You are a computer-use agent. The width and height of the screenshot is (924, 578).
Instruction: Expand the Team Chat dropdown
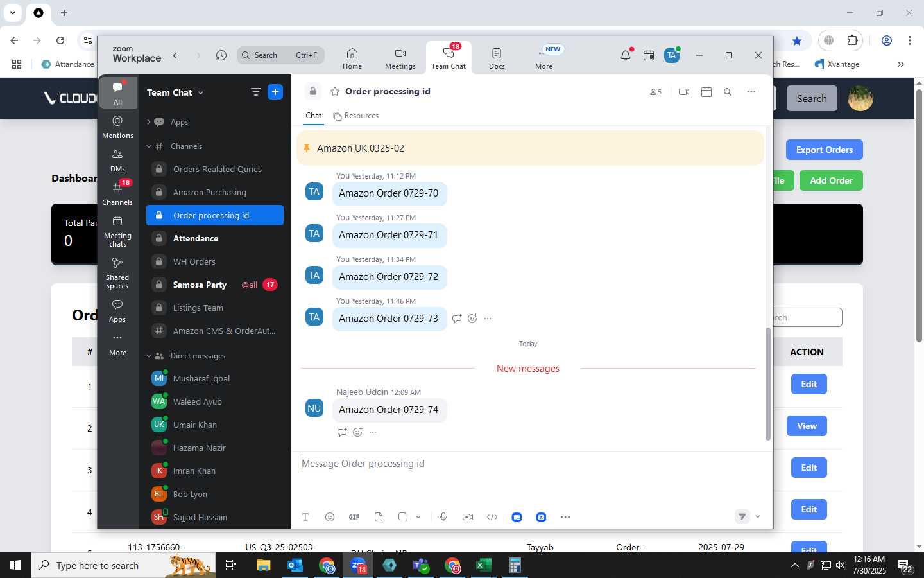pyautogui.click(x=175, y=92)
